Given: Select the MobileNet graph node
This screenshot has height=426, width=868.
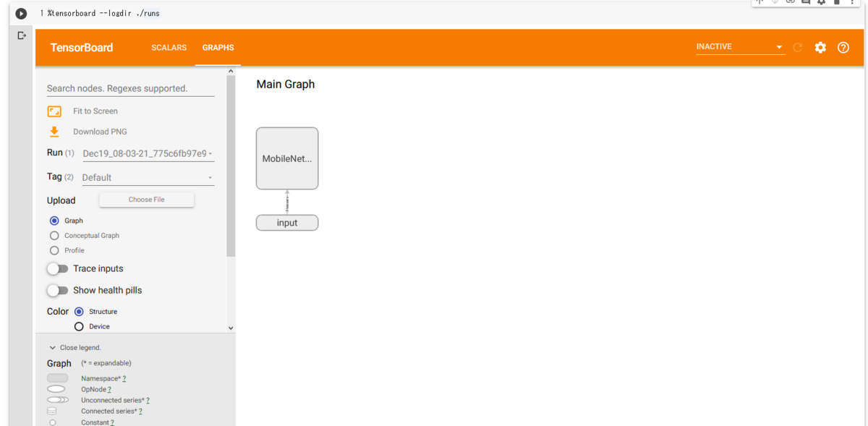Looking at the screenshot, I should pyautogui.click(x=287, y=158).
